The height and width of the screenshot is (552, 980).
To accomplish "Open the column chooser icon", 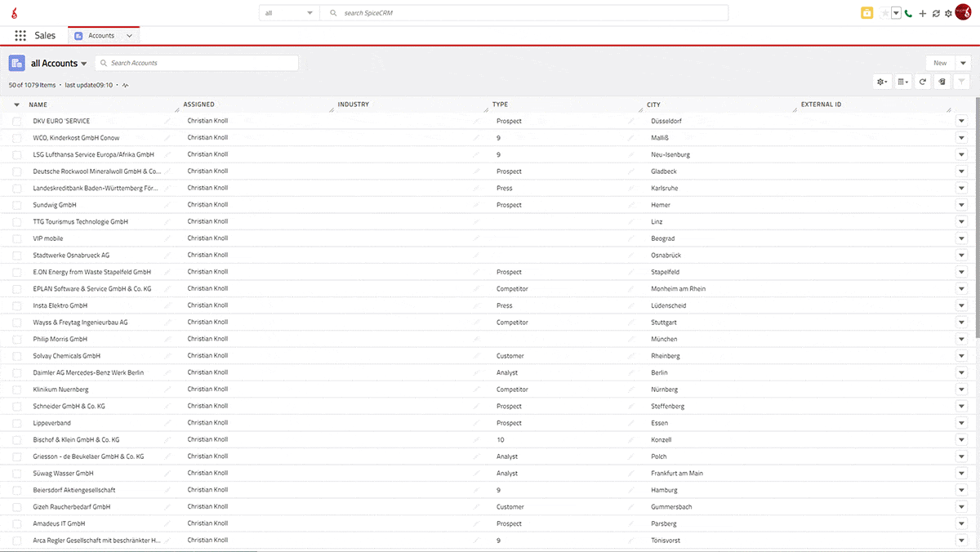I will pyautogui.click(x=902, y=82).
